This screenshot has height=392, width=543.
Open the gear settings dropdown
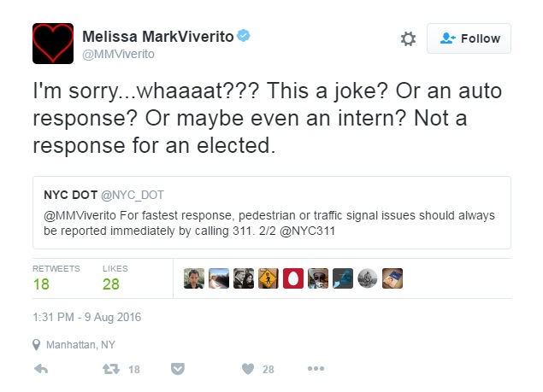pyautogui.click(x=408, y=38)
